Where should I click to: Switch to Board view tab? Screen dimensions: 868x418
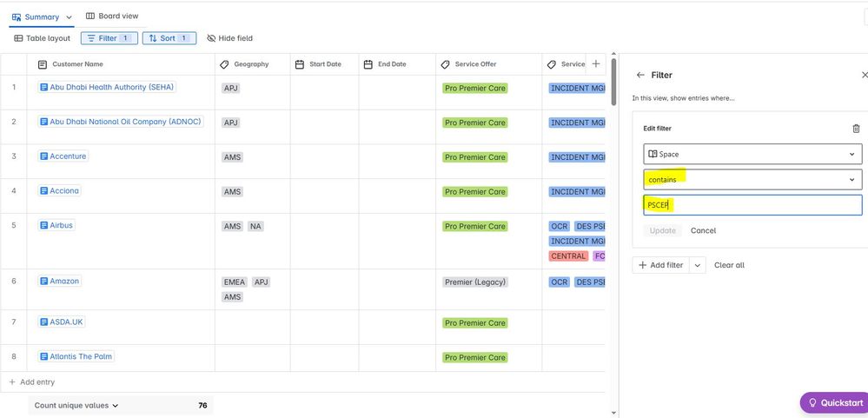pos(112,16)
